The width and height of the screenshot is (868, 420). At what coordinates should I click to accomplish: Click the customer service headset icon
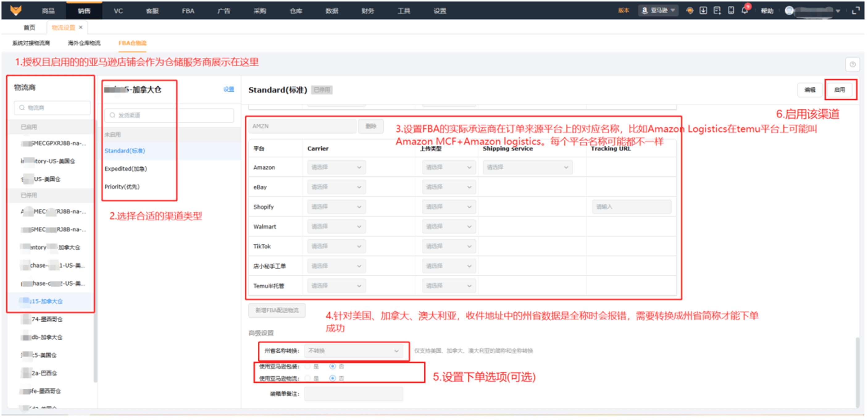pos(690,11)
